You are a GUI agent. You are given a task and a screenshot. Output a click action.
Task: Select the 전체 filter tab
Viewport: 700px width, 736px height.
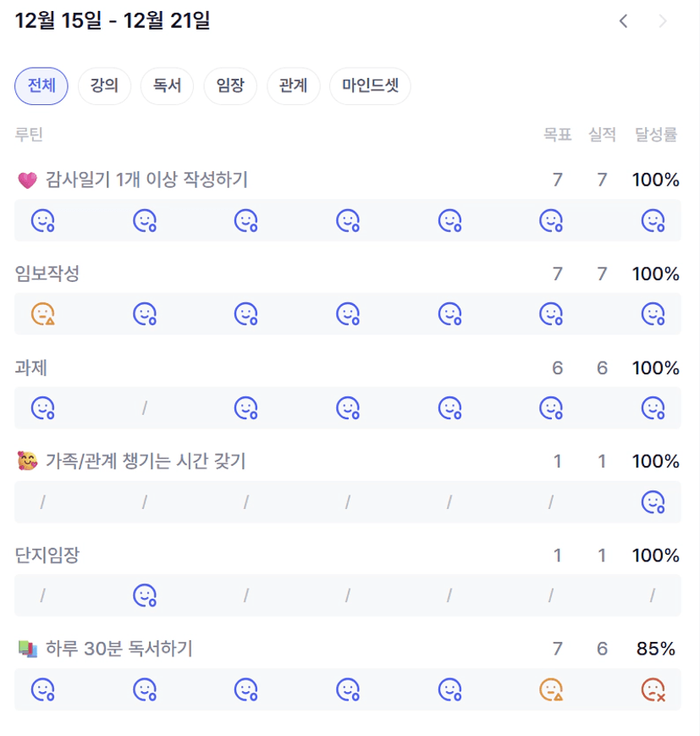tap(41, 86)
